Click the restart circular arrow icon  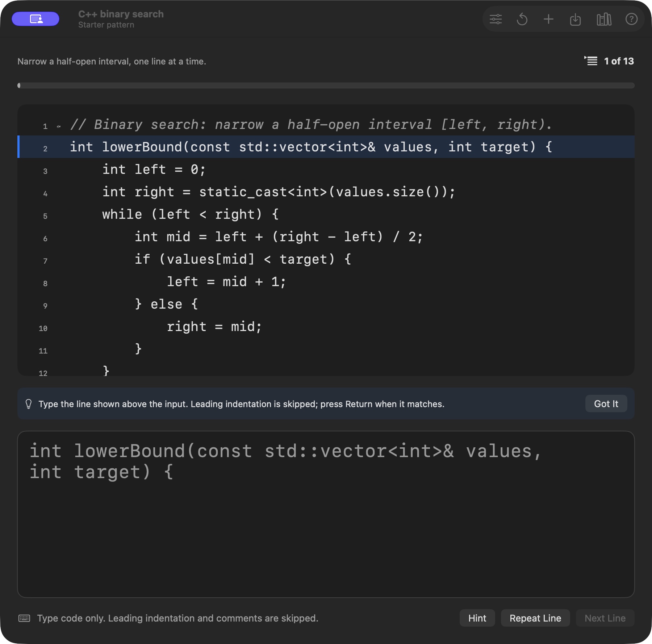tap(522, 19)
